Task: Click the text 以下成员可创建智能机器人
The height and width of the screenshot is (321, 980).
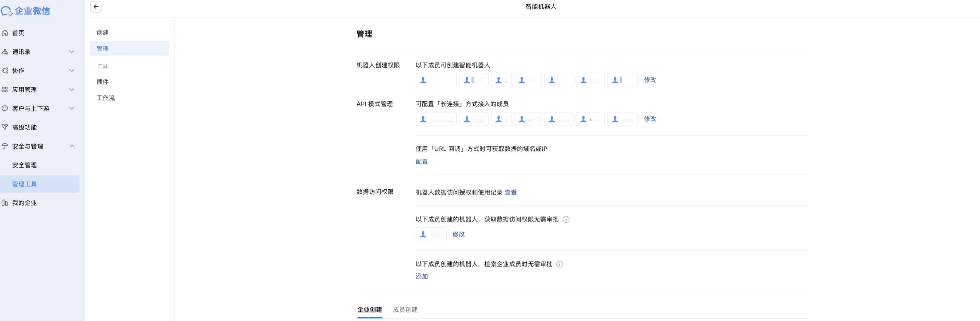Action: pyautogui.click(x=453, y=66)
